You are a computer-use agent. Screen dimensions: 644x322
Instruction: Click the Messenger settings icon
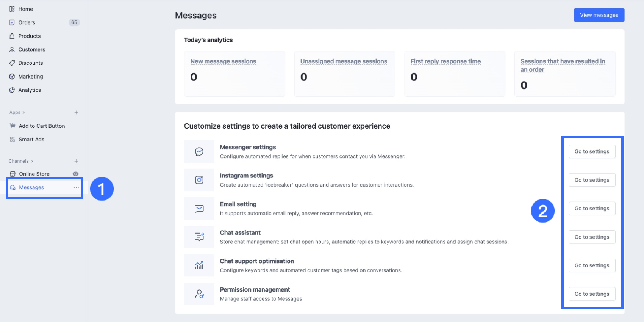point(199,152)
